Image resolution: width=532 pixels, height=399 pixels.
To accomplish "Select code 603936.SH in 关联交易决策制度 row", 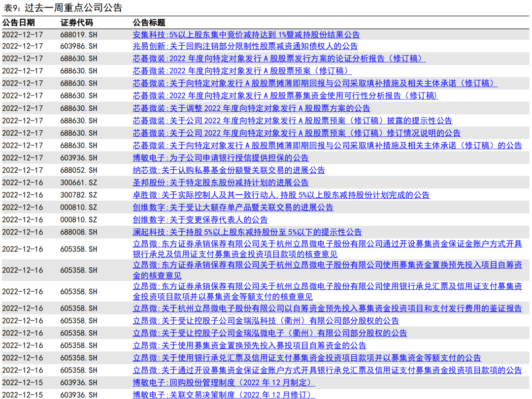I will [79, 395].
